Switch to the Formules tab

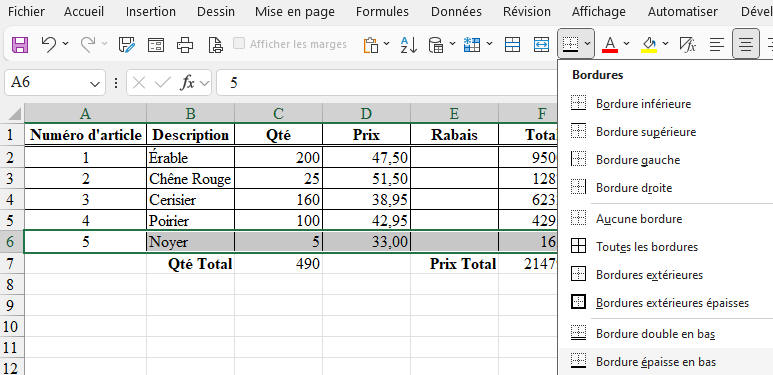click(x=383, y=12)
